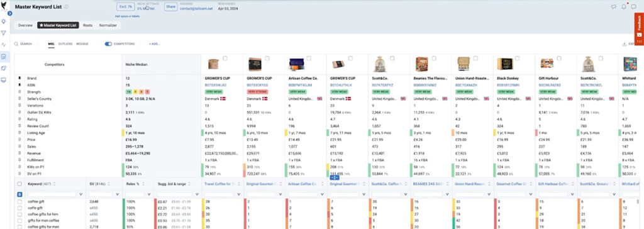The image size is (644, 229).
Task: Select the Outliers sub-tab
Action: (x=65, y=43)
